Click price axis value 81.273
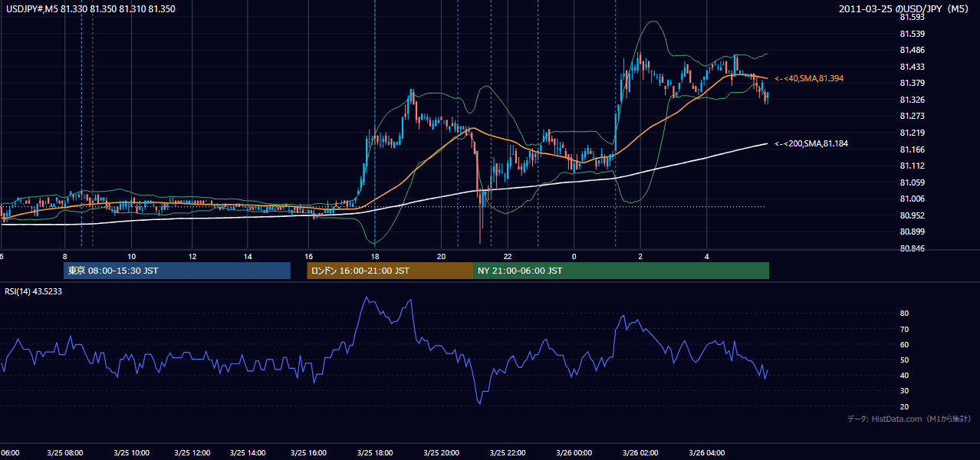Screen dimensions: 980x460 tap(912, 116)
